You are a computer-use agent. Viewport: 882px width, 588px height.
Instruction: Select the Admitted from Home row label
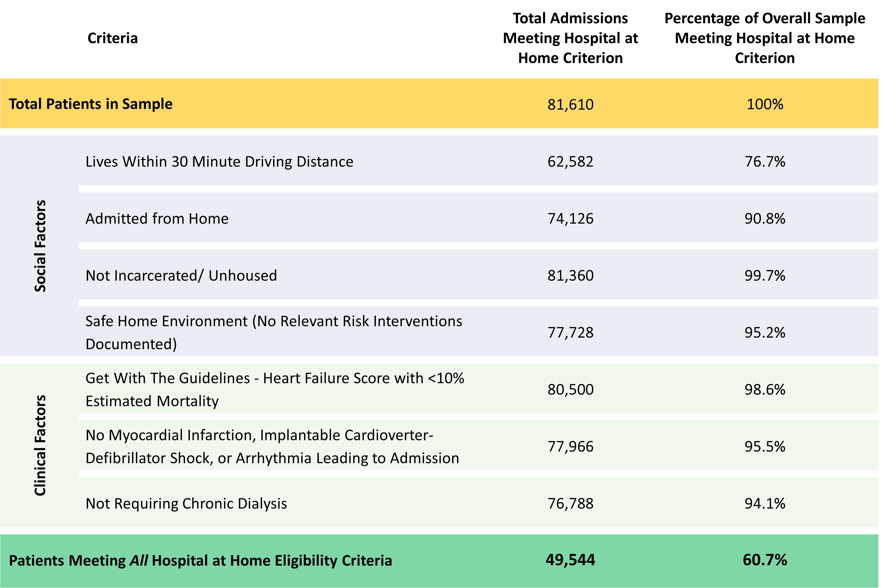(x=157, y=219)
